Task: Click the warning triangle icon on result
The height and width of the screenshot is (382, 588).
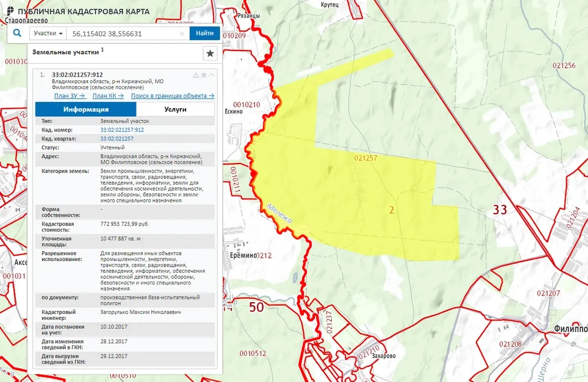Action: [195, 75]
